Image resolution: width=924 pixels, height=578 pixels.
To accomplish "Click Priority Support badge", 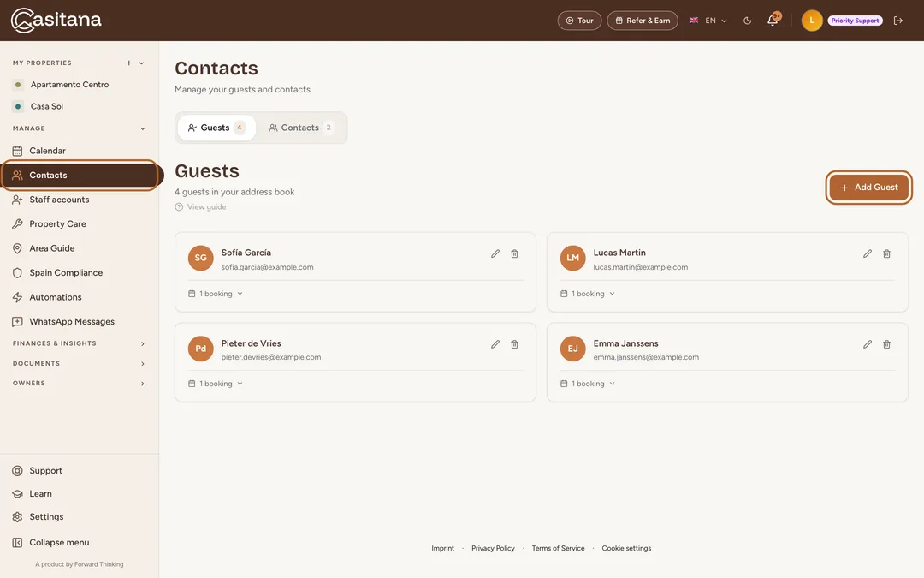I will pos(855,21).
